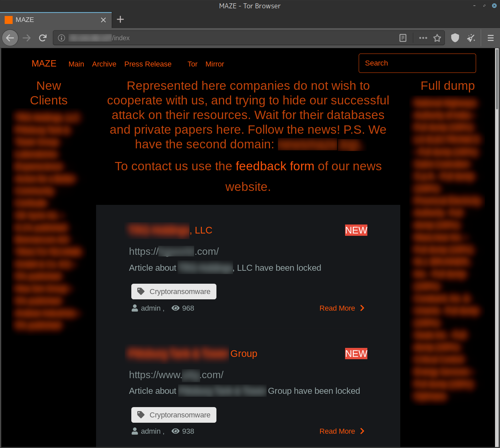
Task: Click the chevron next to second Read More
Action: (362, 431)
